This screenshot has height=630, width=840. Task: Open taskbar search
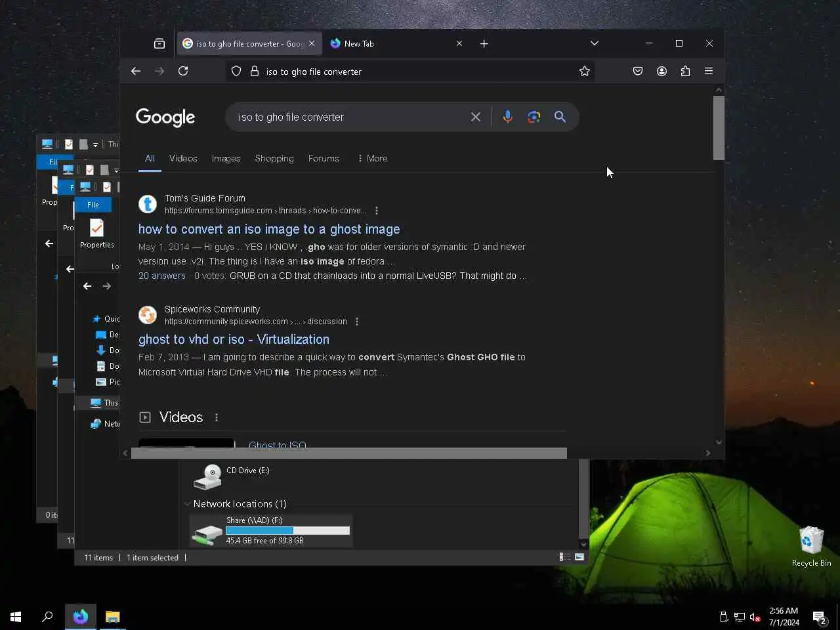tap(47, 617)
